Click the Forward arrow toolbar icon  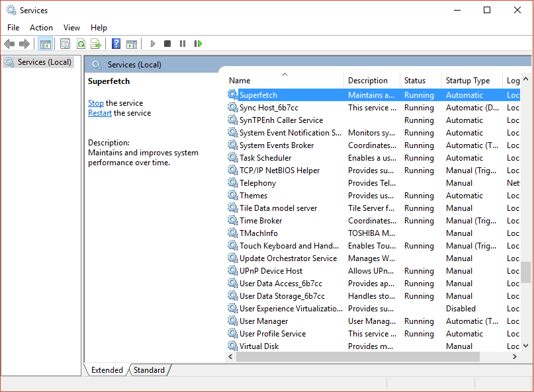pos(24,44)
